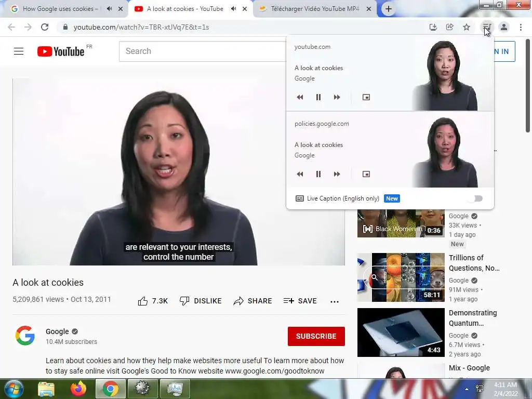The height and width of the screenshot is (399, 532).
Task: Launch Firefox from the taskbar
Action: (x=78, y=389)
